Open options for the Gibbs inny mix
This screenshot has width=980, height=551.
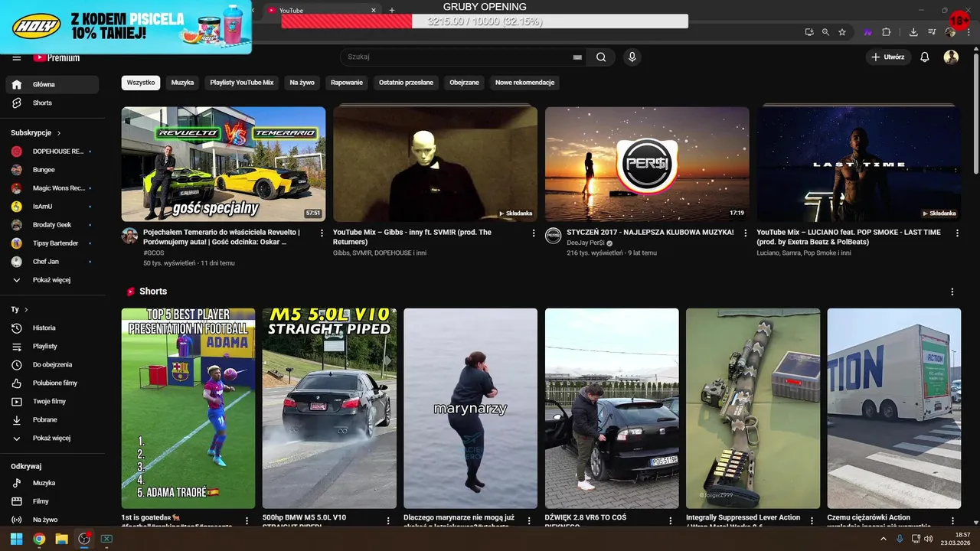pyautogui.click(x=534, y=233)
